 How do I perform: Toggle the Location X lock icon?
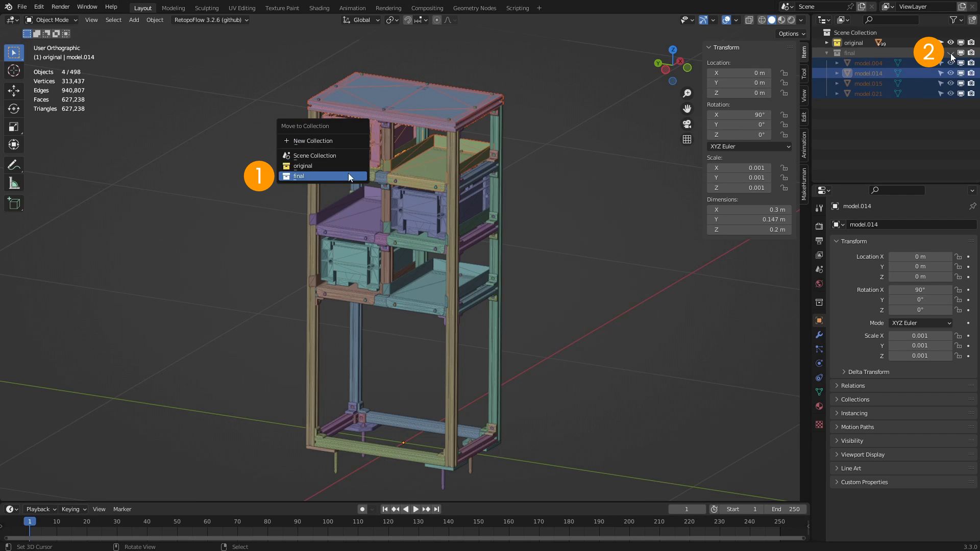(x=958, y=257)
